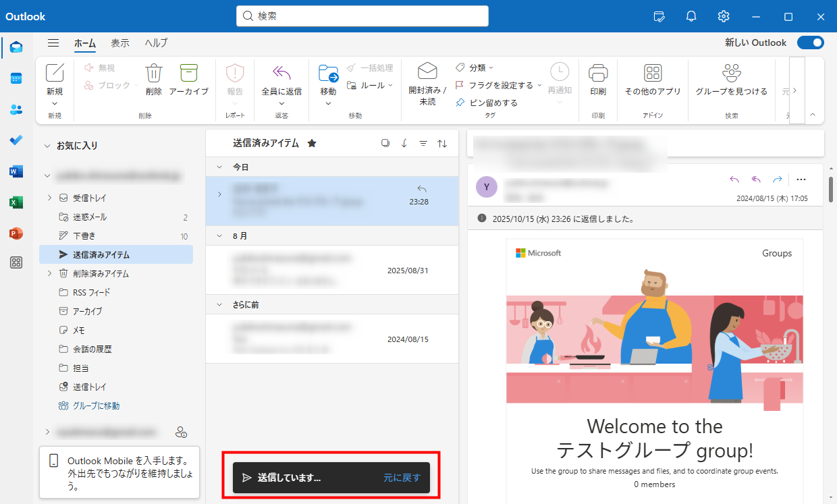Expand the Inbox folder chevron
The image size is (837, 504).
[x=49, y=198]
